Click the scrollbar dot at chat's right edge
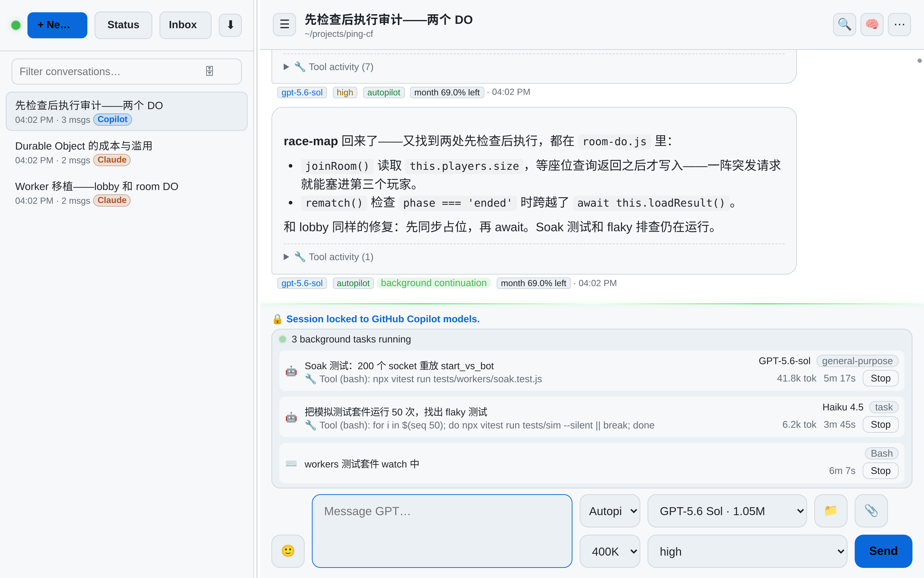This screenshot has width=924, height=578. tap(919, 61)
